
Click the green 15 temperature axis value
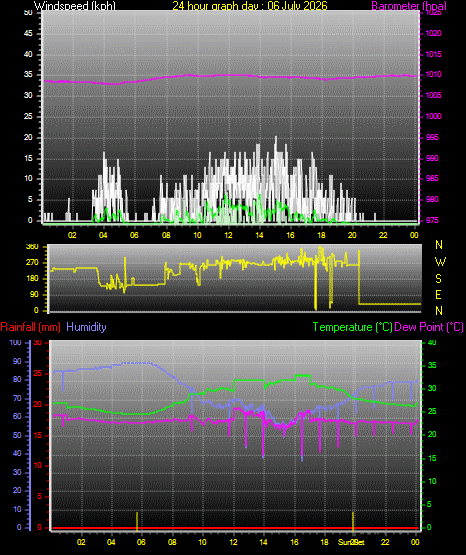432,458
